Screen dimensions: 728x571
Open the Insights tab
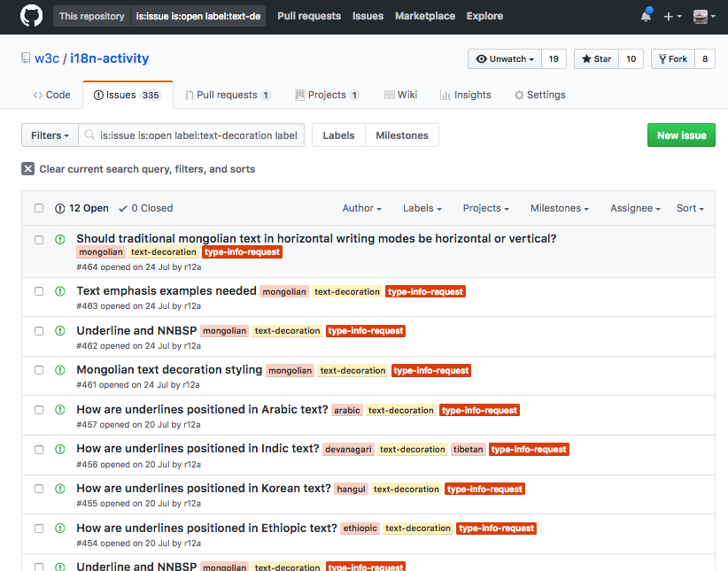click(465, 95)
